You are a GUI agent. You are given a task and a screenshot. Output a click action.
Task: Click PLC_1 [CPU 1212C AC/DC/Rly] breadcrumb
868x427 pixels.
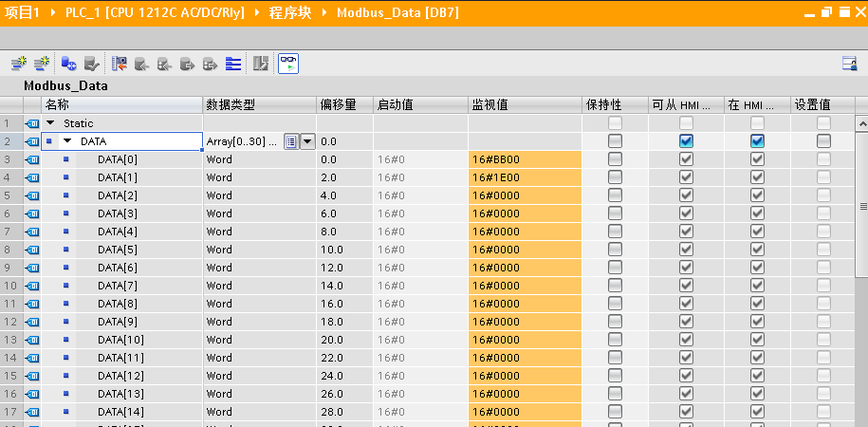coord(156,12)
